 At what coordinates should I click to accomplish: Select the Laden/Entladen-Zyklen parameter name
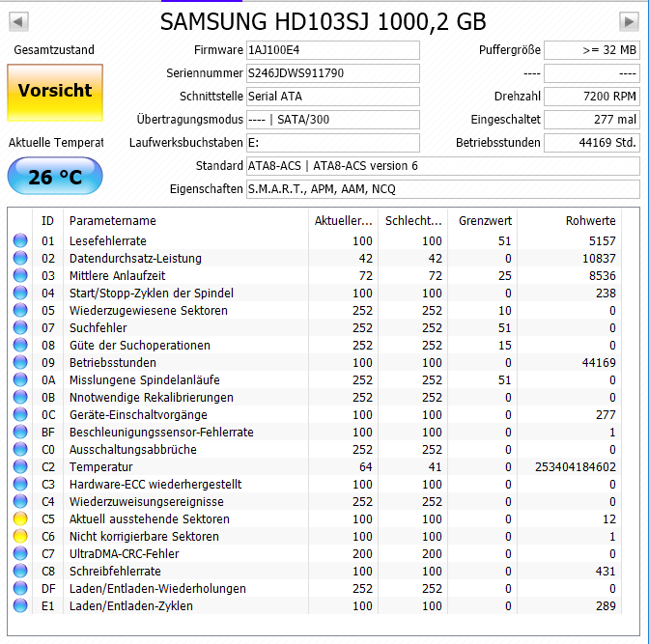(x=130, y=606)
